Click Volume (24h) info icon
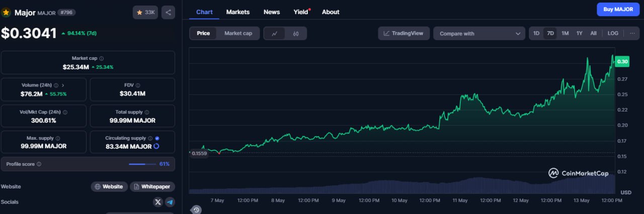Image resolution: width=644 pixels, height=214 pixels. (56, 85)
